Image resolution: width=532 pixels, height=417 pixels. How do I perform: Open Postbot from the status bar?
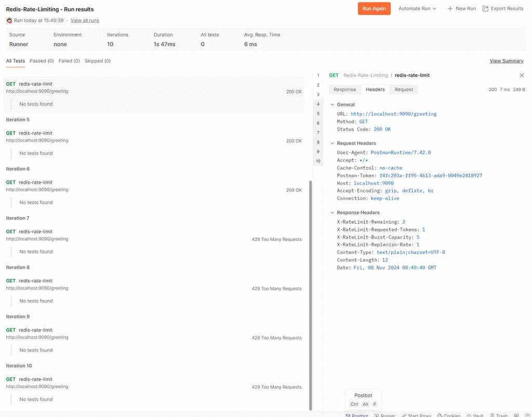(x=356, y=415)
